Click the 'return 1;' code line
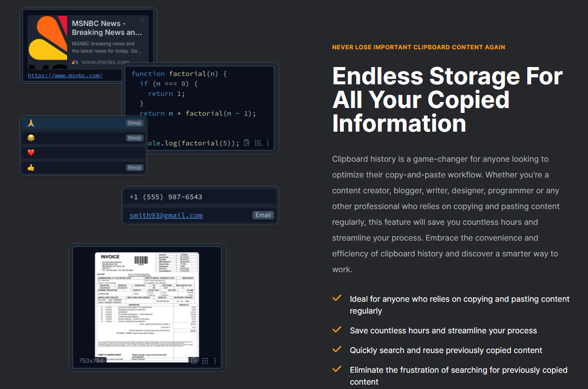588x389 pixels. pyautogui.click(x=167, y=94)
